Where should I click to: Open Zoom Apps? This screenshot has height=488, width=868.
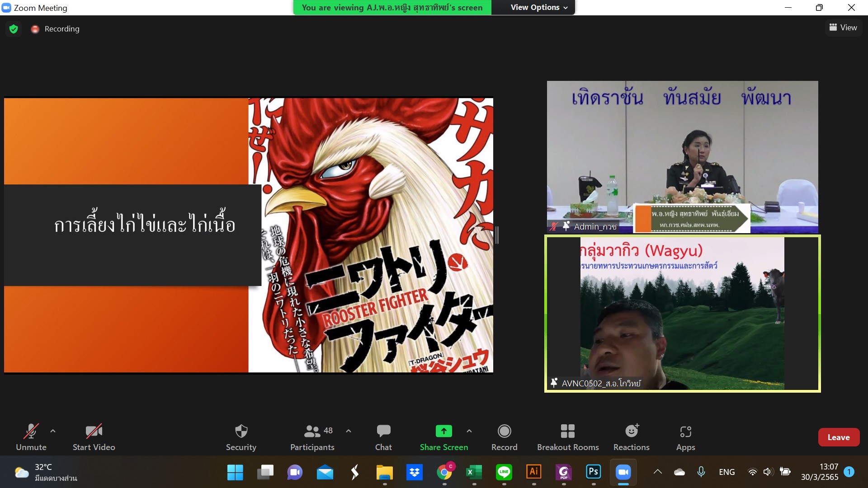click(685, 437)
